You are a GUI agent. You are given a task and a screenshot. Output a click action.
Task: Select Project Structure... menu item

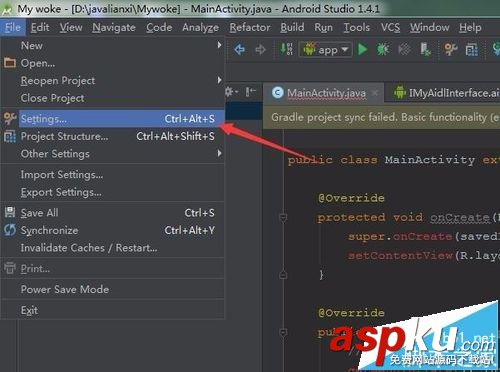(113, 136)
